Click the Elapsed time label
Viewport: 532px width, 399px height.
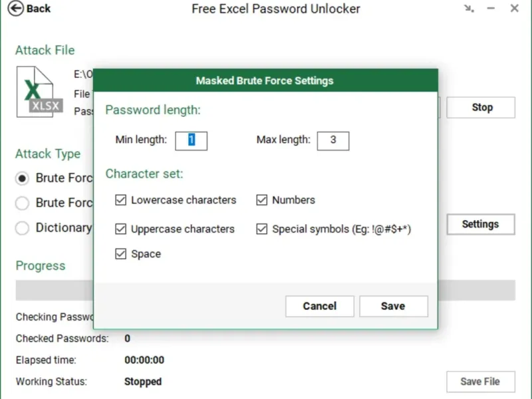pos(46,360)
